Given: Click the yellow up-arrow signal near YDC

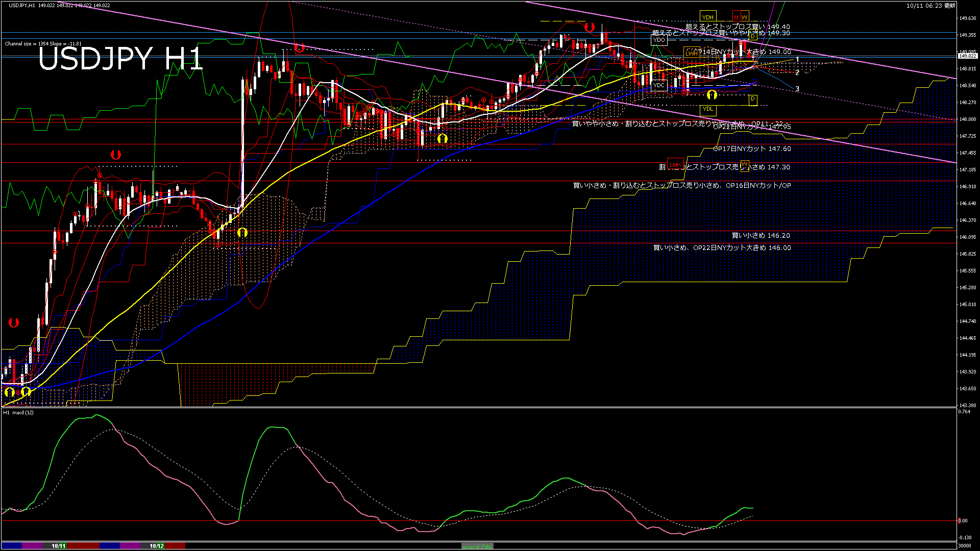Looking at the screenshot, I should 712,95.
